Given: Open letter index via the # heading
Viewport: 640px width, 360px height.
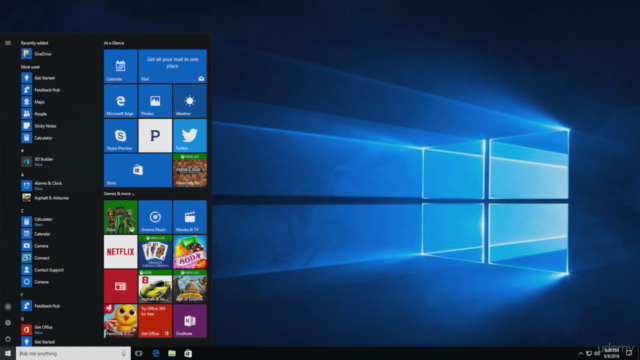Looking at the screenshot, I should (x=22, y=151).
